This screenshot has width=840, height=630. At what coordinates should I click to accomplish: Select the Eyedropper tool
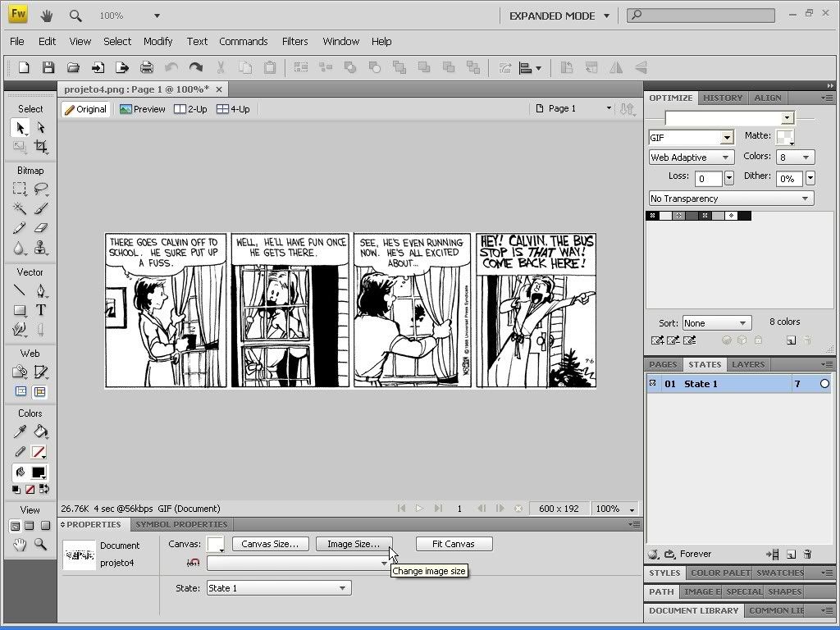click(20, 431)
